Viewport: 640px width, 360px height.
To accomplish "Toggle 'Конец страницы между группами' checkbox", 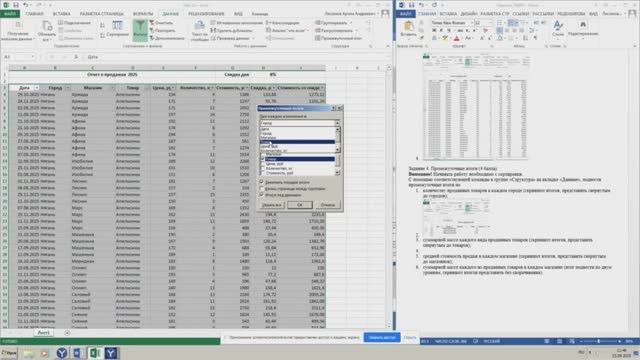I will [x=262, y=189].
